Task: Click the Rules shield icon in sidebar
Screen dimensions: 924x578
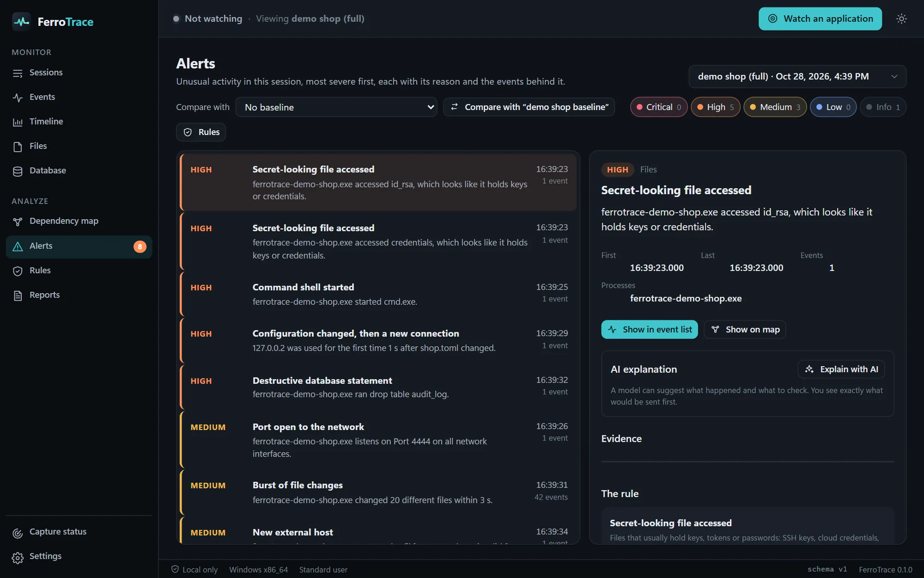Action: (18, 271)
